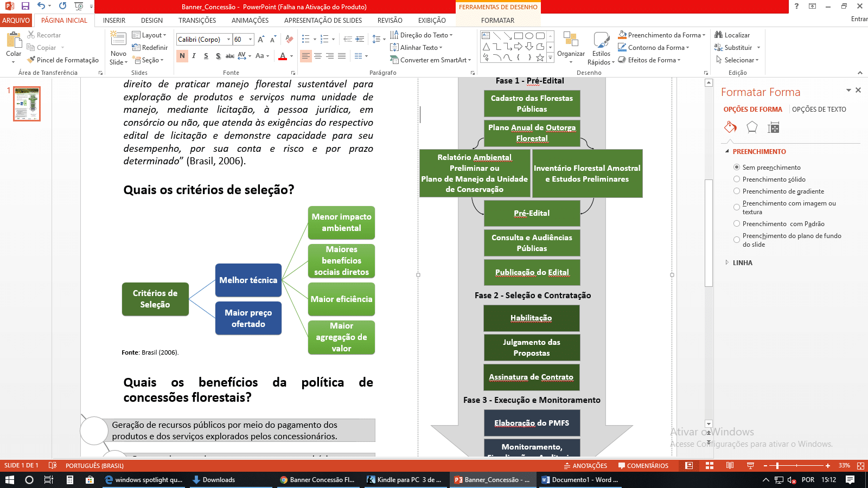Click the Pincel de Formatação tool
Viewport: 868px width, 488px height.
tap(63, 60)
